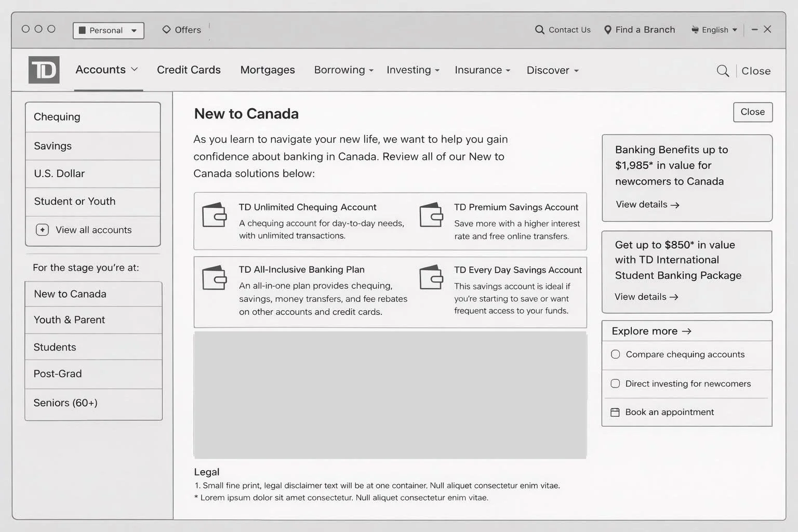Open TD Unlimited Chequing Account title link
This screenshot has height=532, width=798.
point(308,207)
